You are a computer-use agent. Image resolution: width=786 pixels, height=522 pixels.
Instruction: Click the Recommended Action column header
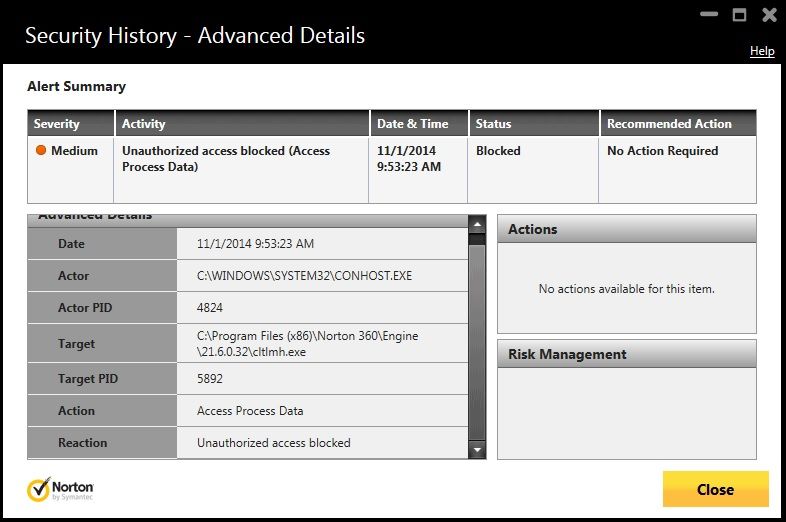coord(669,124)
